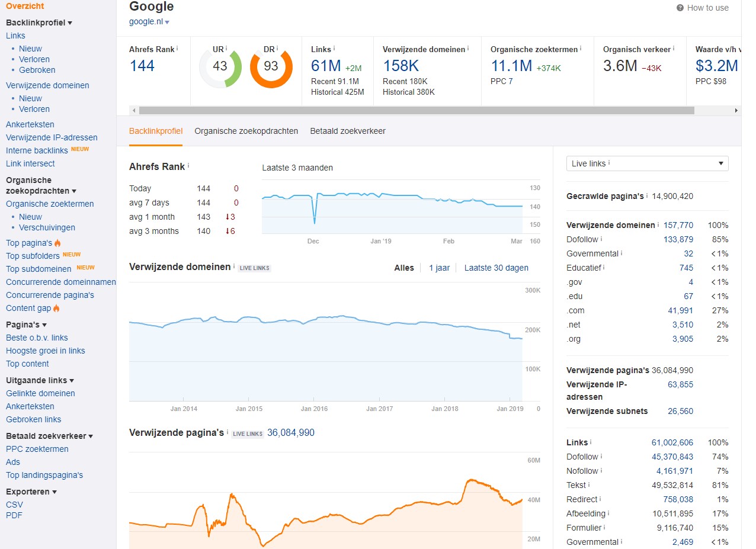Screen dimensions: 756x549
Task: Click the How to use help icon
Action: coord(680,8)
